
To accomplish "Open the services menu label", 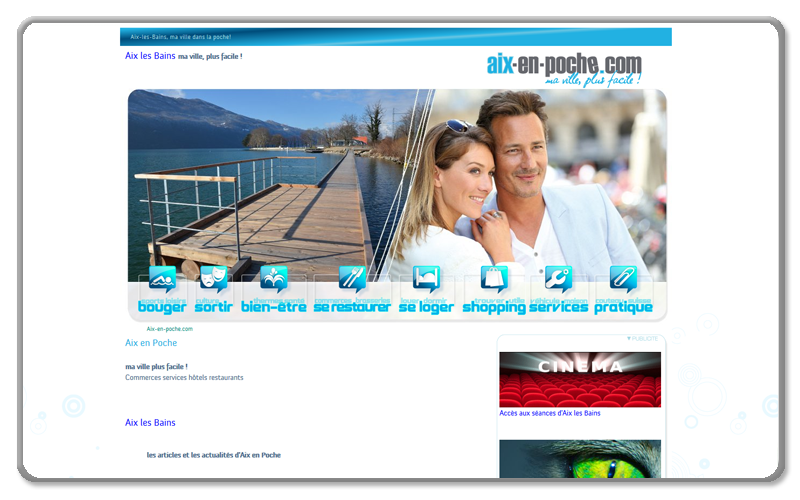I will (x=558, y=307).
